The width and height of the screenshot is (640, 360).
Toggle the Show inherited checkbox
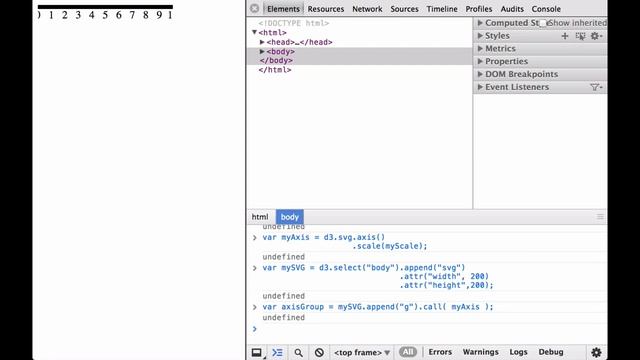click(543, 23)
